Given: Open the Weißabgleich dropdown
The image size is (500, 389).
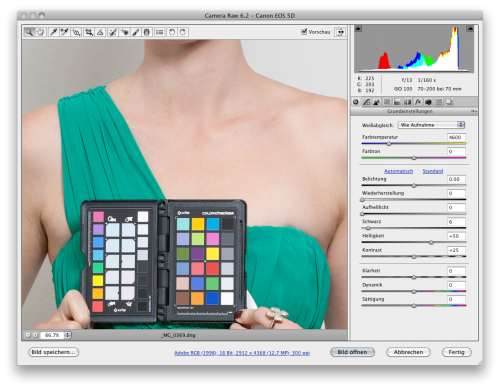Looking at the screenshot, I should (431, 125).
